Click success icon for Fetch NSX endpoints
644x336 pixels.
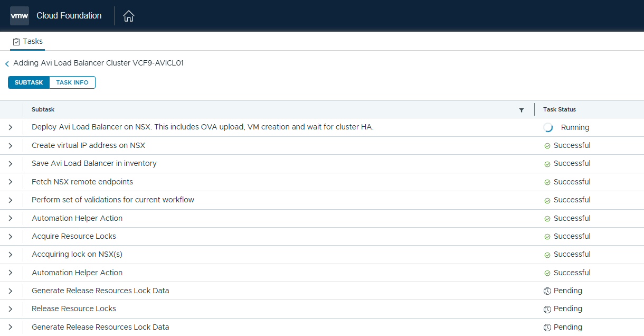click(547, 182)
